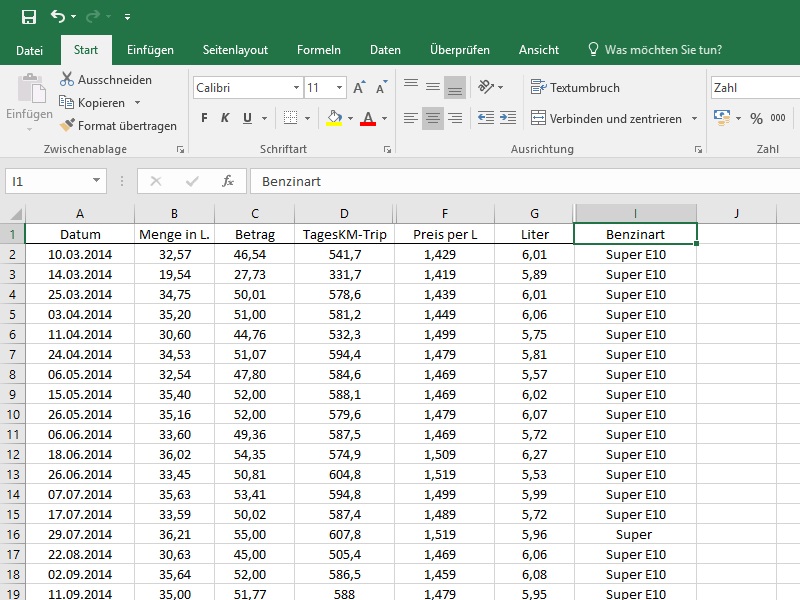Undo the last action
This screenshot has width=800, height=600.
pyautogui.click(x=58, y=17)
